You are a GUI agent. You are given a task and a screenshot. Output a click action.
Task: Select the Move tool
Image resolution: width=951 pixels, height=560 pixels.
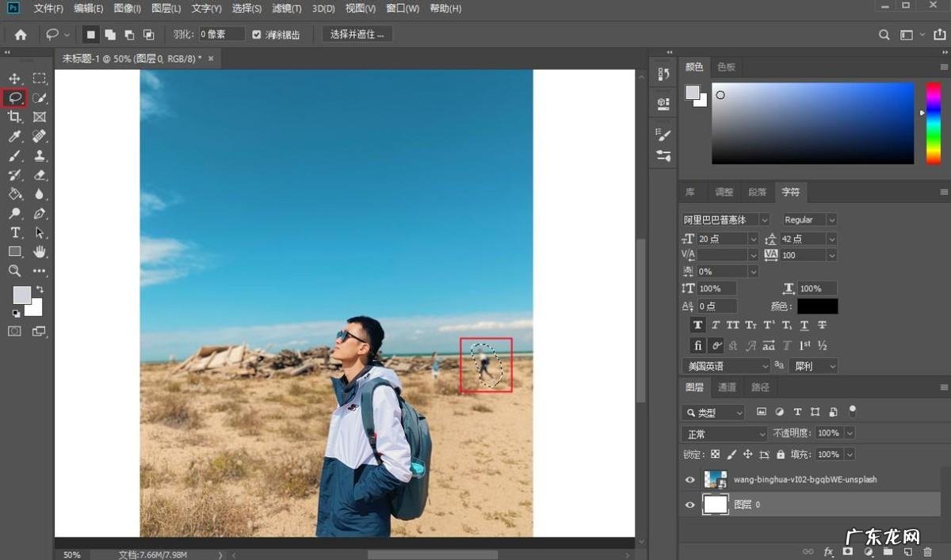pos(14,78)
